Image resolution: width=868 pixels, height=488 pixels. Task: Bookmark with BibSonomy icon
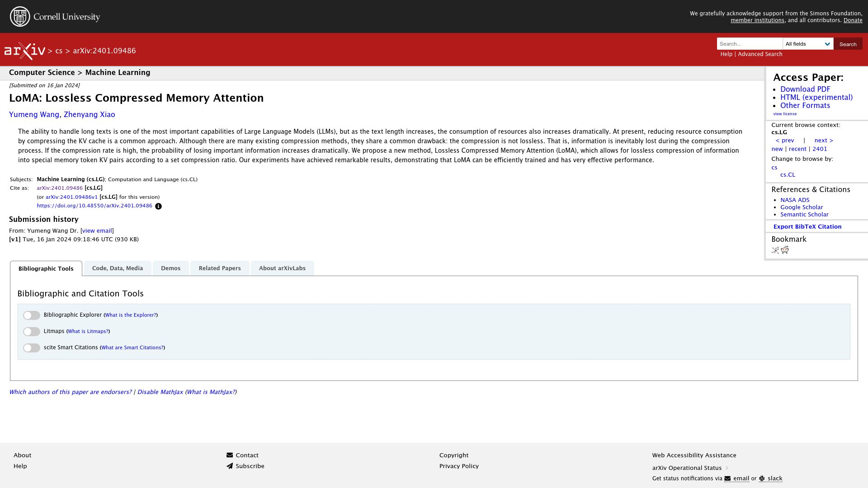click(x=775, y=250)
